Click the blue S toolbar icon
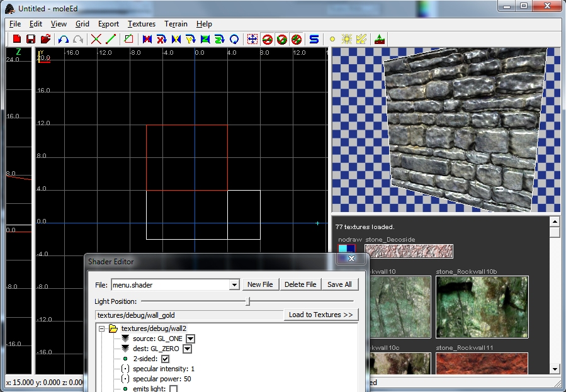566x392 pixels. [314, 39]
